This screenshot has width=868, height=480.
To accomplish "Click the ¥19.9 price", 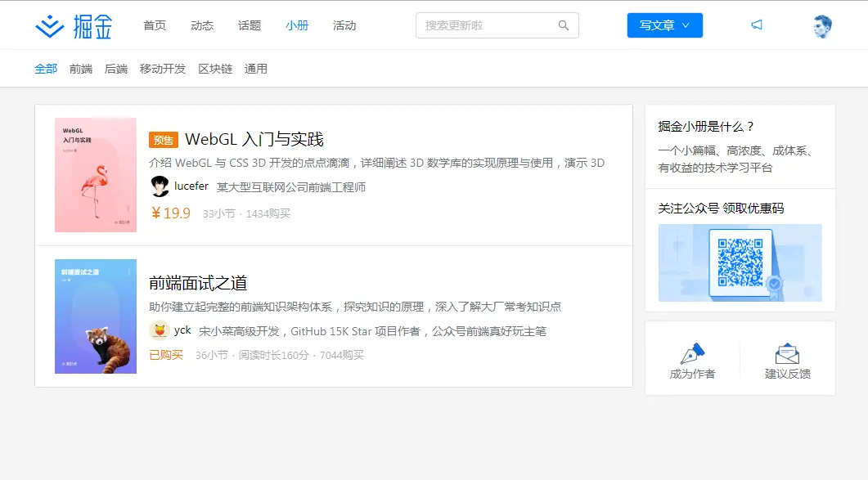I will tap(170, 213).
